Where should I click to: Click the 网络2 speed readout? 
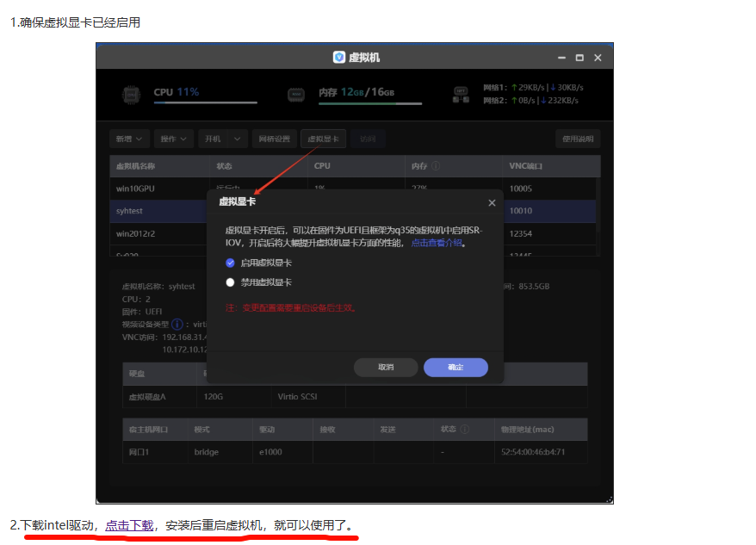pos(531,101)
